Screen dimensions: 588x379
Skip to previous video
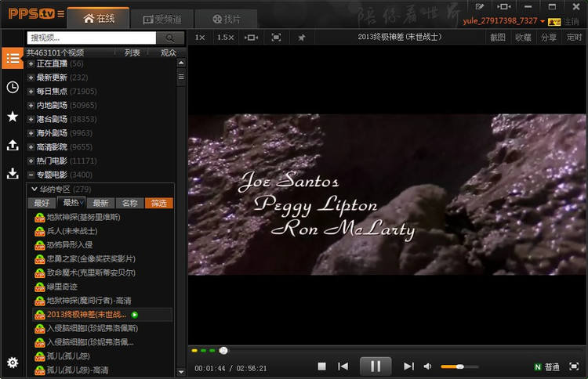click(x=343, y=366)
